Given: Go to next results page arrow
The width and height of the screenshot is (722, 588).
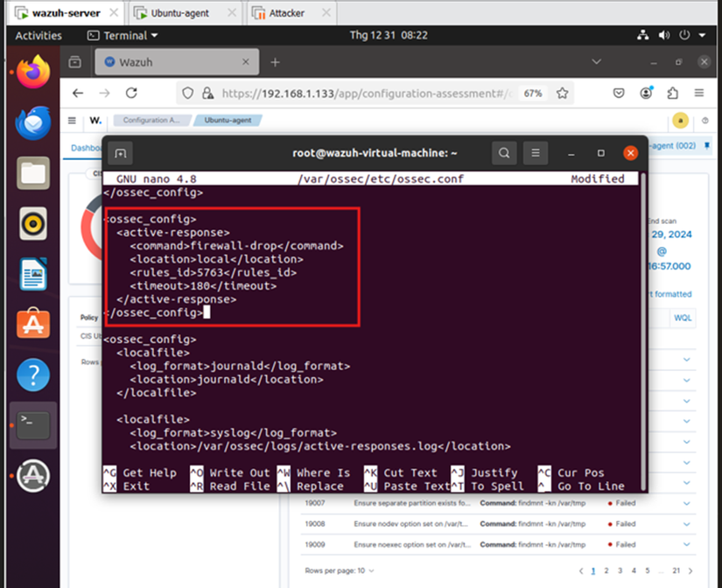Looking at the screenshot, I should [x=690, y=571].
